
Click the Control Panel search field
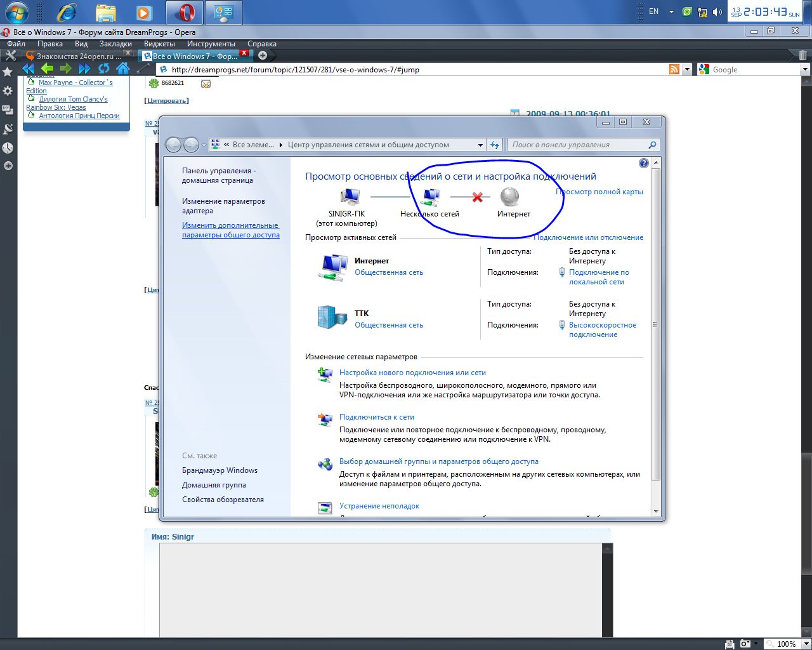coord(583,145)
